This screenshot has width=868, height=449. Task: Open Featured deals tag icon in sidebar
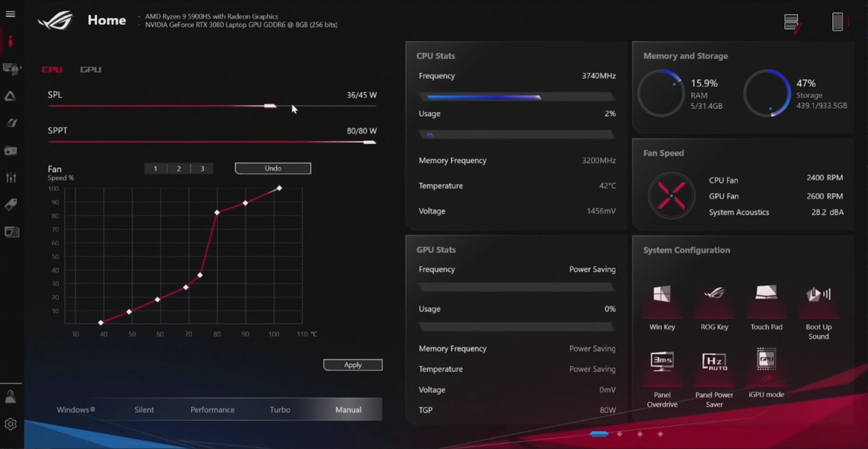(10, 204)
